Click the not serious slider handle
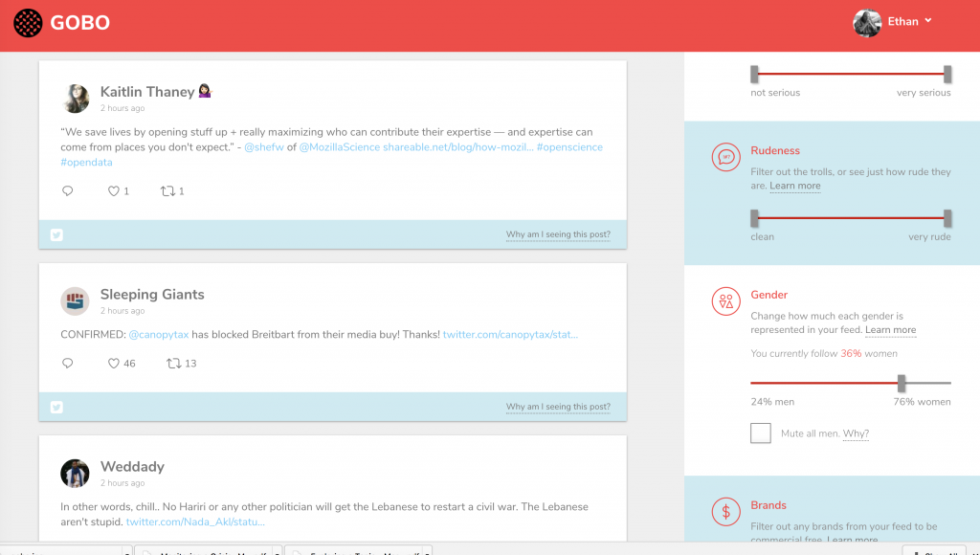980x555 pixels. tap(754, 74)
